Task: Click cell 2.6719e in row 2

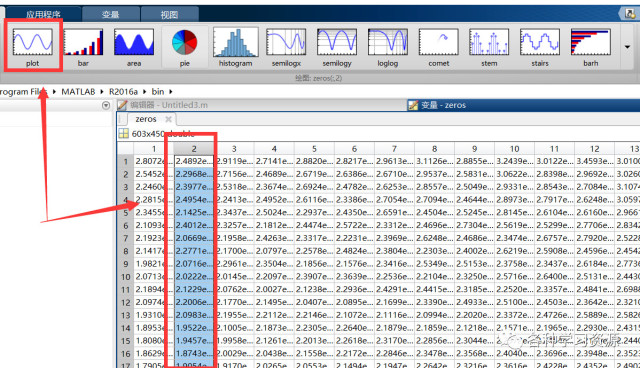Action: coord(314,174)
